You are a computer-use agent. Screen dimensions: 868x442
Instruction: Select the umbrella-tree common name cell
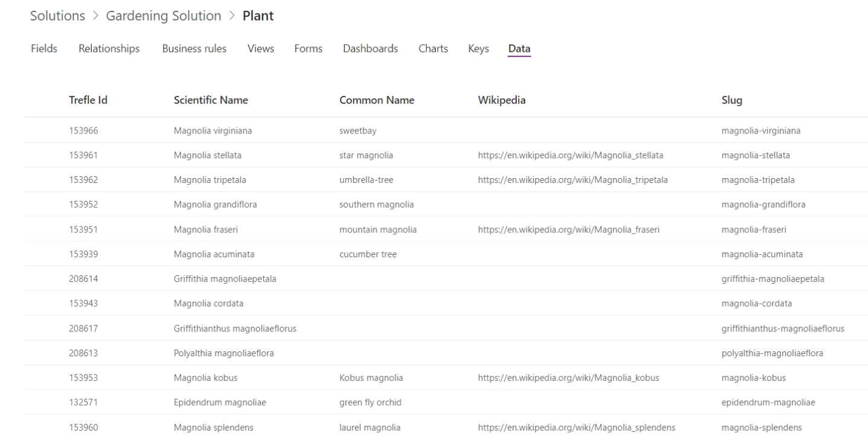click(366, 179)
